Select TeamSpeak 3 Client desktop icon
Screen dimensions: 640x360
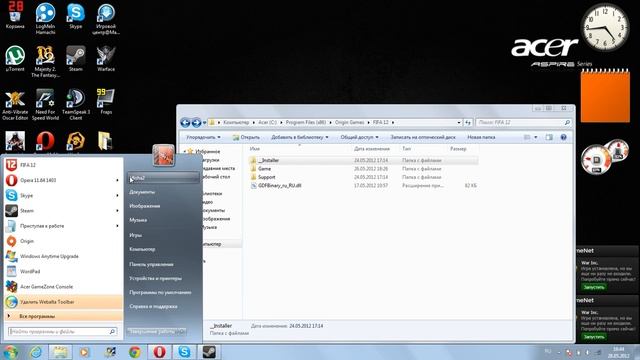coord(76,104)
